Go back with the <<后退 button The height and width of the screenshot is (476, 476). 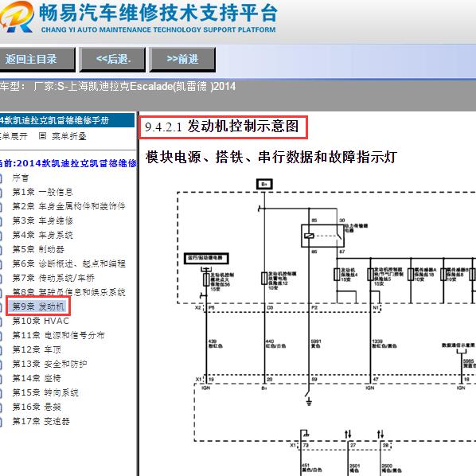tap(112, 59)
